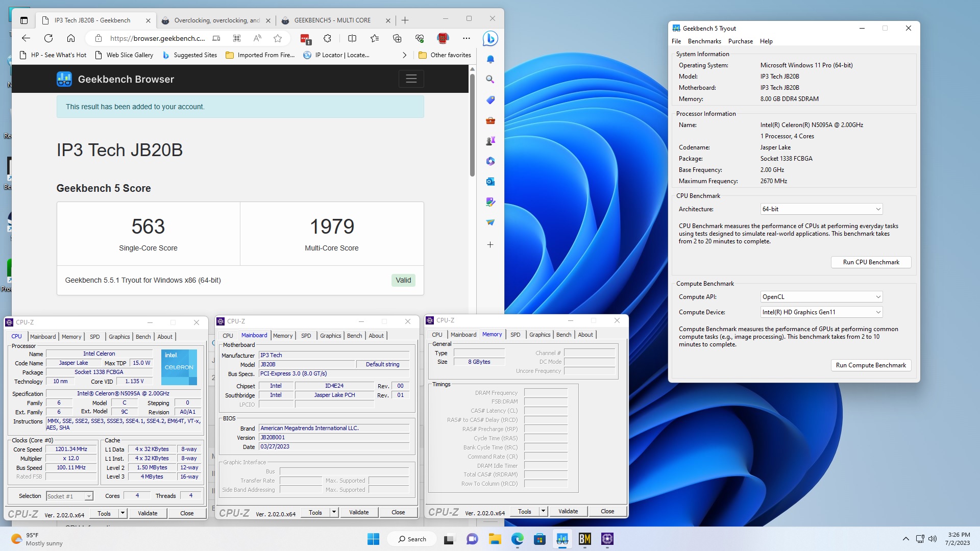Expand Architecture dropdown in Geekbench
980x551 pixels.
point(821,209)
